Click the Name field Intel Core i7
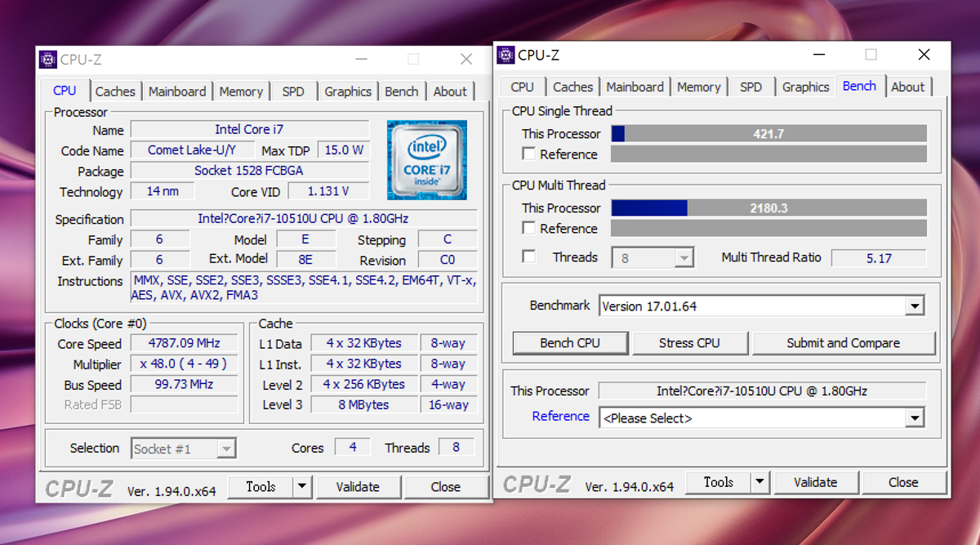The width and height of the screenshot is (980, 545). (249, 129)
